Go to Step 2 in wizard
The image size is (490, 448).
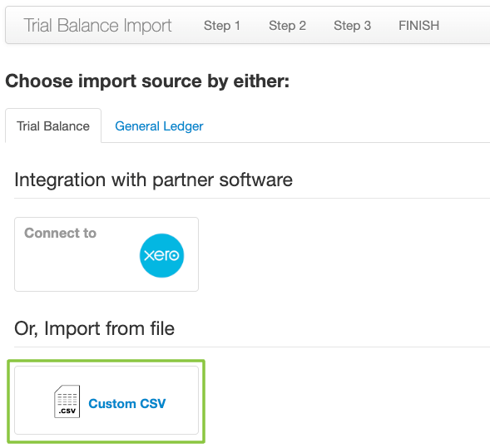click(288, 26)
